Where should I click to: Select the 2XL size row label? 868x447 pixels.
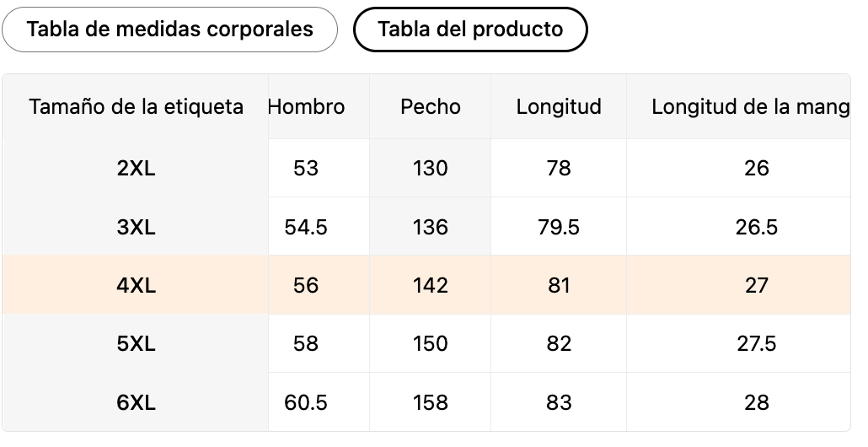point(136,168)
